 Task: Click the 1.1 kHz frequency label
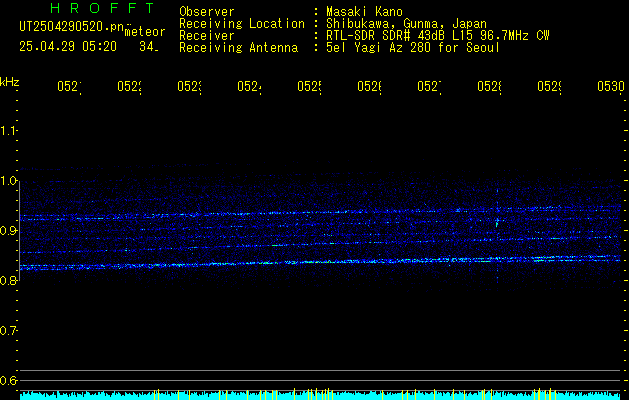(8, 131)
